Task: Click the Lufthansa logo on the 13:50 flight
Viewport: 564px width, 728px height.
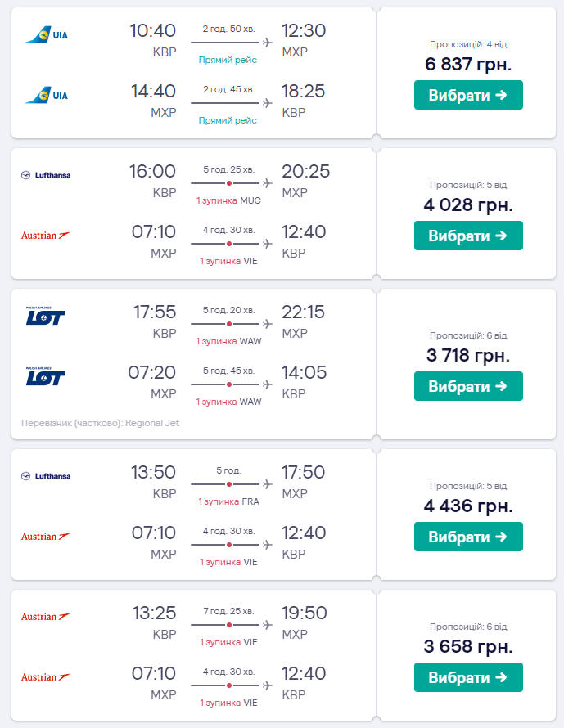Action: 46,476
